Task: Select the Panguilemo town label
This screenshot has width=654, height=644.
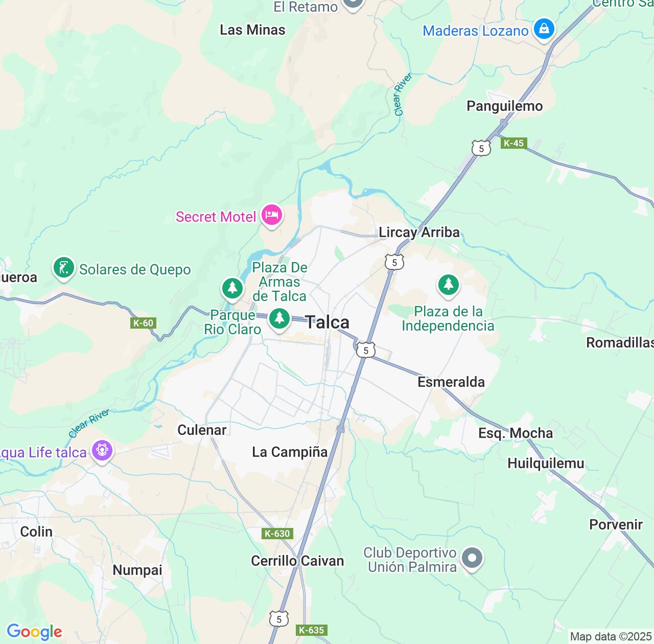Action: (x=505, y=106)
